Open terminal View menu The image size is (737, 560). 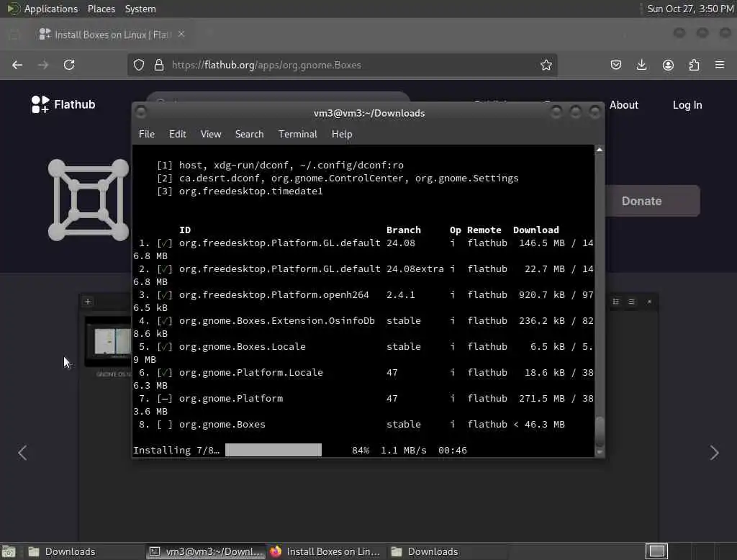211,134
